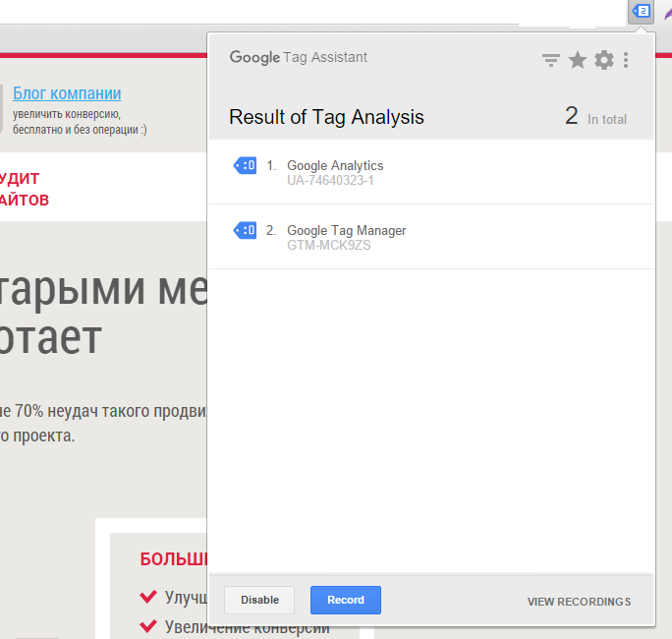Click the Result of Tag Analysis heading
The image size is (672, 639).
point(326,117)
